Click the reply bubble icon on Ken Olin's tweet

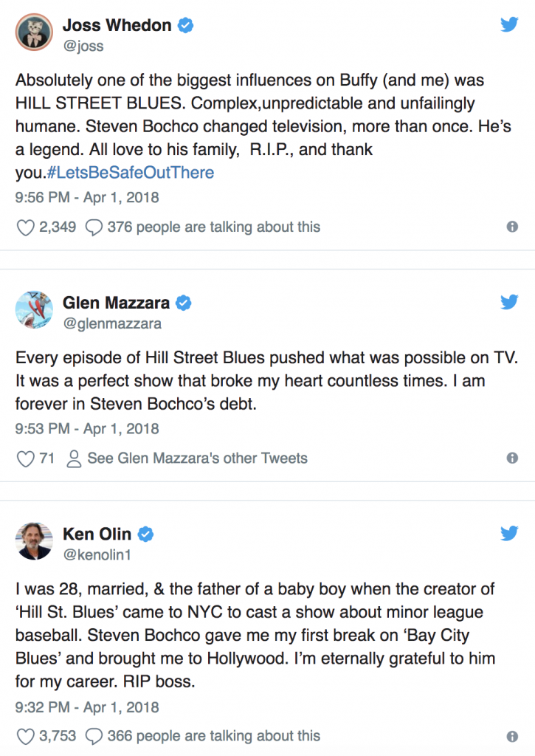point(92,735)
